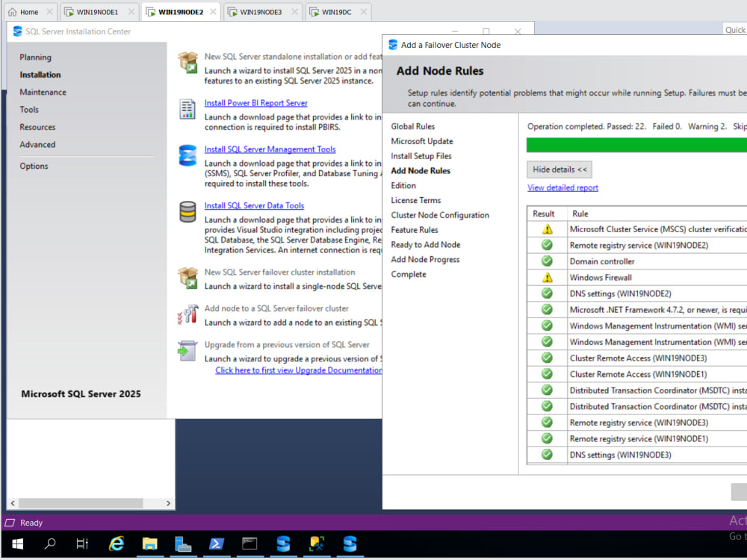Click View detailed report link
Image resolution: width=747 pixels, height=560 pixels.
point(562,187)
